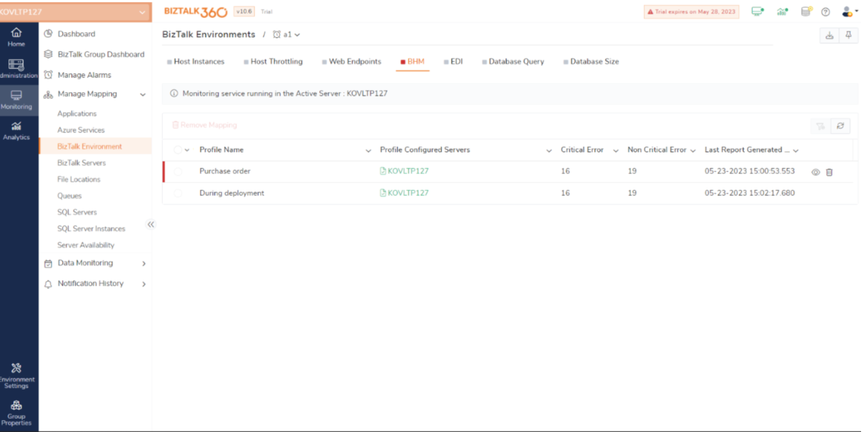Delete the Purchase order mapping via trash icon
868x432 pixels.
click(x=829, y=172)
